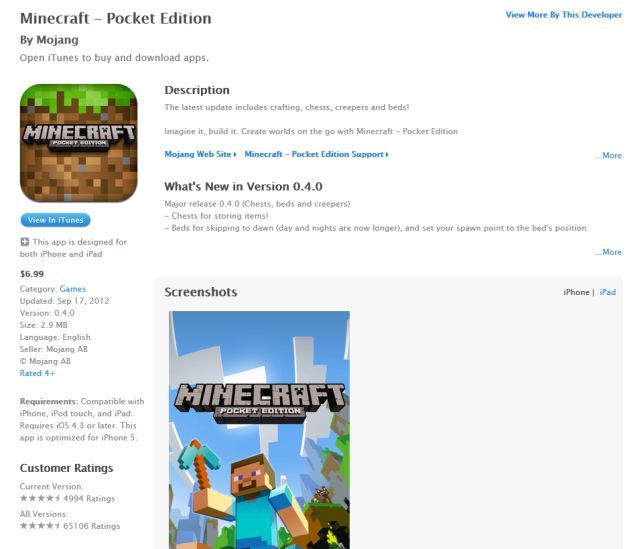Click the arrow after Mojang Web Site
This screenshot has width=640, height=549.
coord(235,154)
